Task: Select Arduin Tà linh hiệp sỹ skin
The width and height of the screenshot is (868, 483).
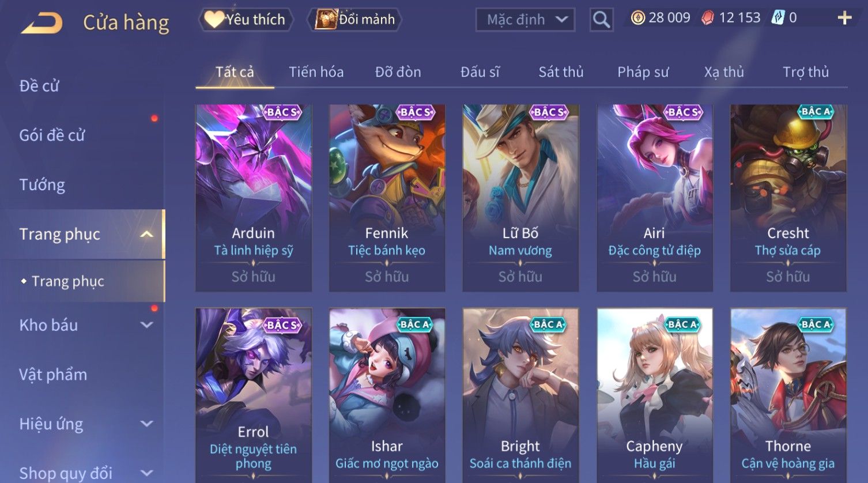Action: (254, 198)
